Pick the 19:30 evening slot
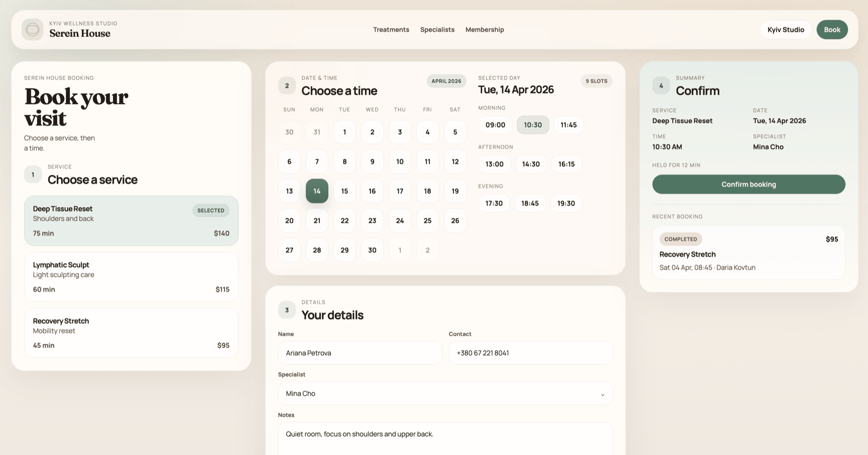Screen dimensions: 868x455 tap(566, 203)
